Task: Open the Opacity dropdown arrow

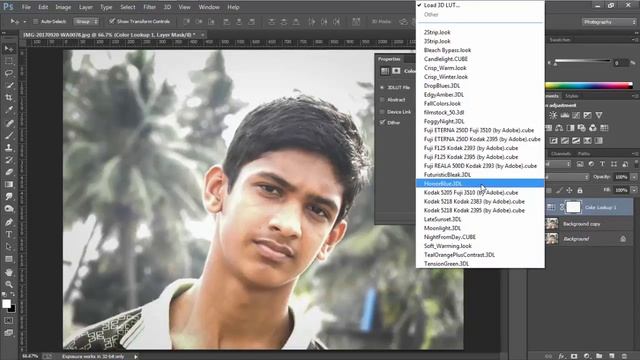Action: coord(634,177)
